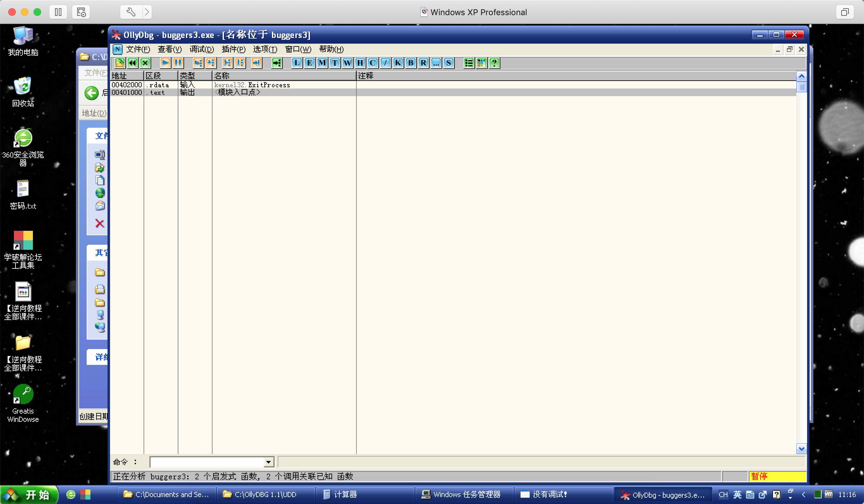Switch to 计算器 in the taskbar
Viewport: 864px width, 504px height.
345,494
